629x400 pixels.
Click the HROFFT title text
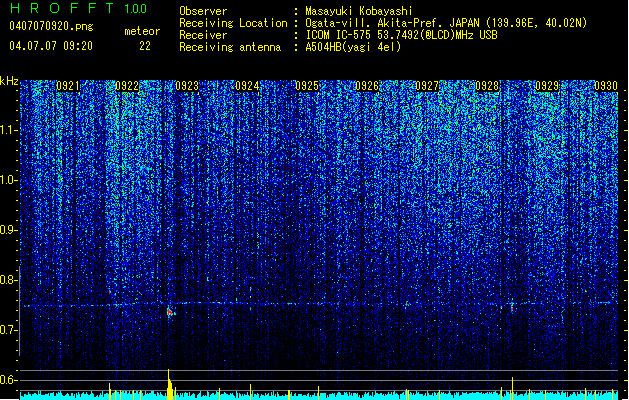click(62, 8)
